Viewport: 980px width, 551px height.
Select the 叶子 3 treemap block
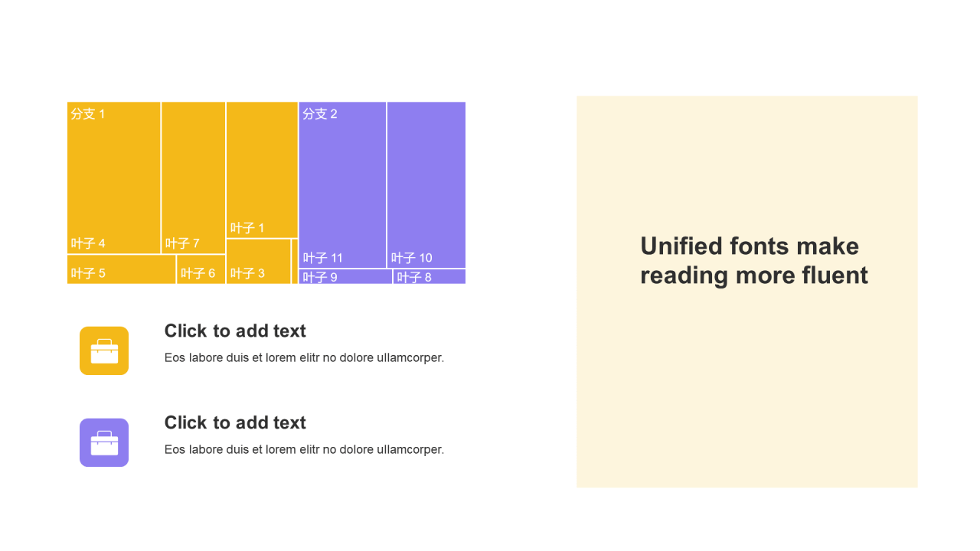coord(258,262)
